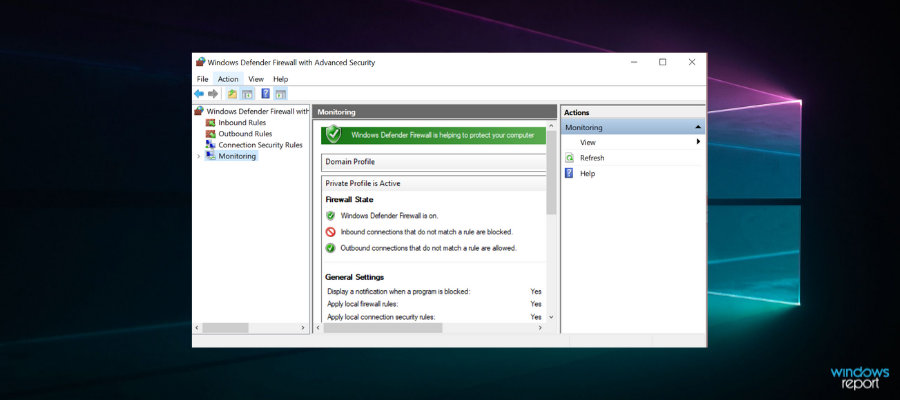
Task: Click the green shield next to Firewall is on
Action: (331, 216)
